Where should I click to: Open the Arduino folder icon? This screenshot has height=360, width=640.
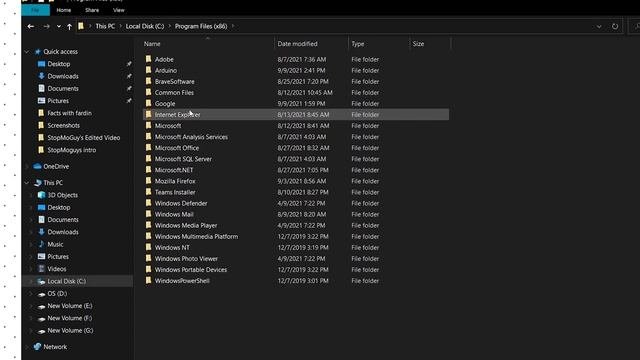(x=149, y=70)
